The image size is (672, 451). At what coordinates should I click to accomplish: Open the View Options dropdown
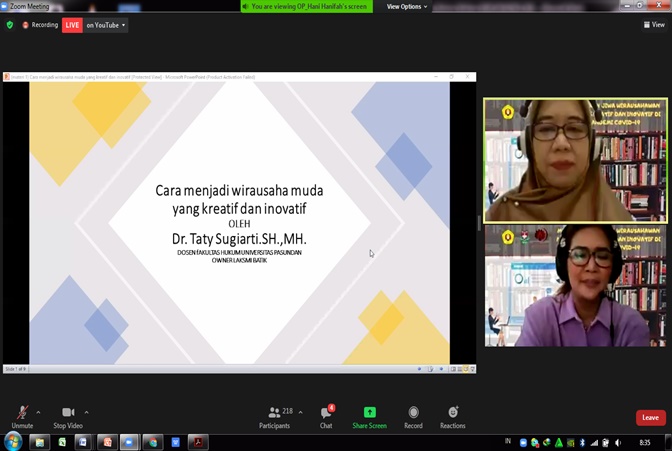click(x=407, y=7)
